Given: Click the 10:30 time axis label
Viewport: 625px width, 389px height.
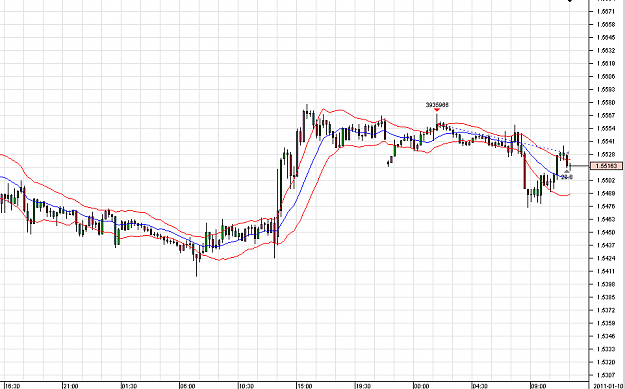Looking at the screenshot, I should (x=246, y=386).
